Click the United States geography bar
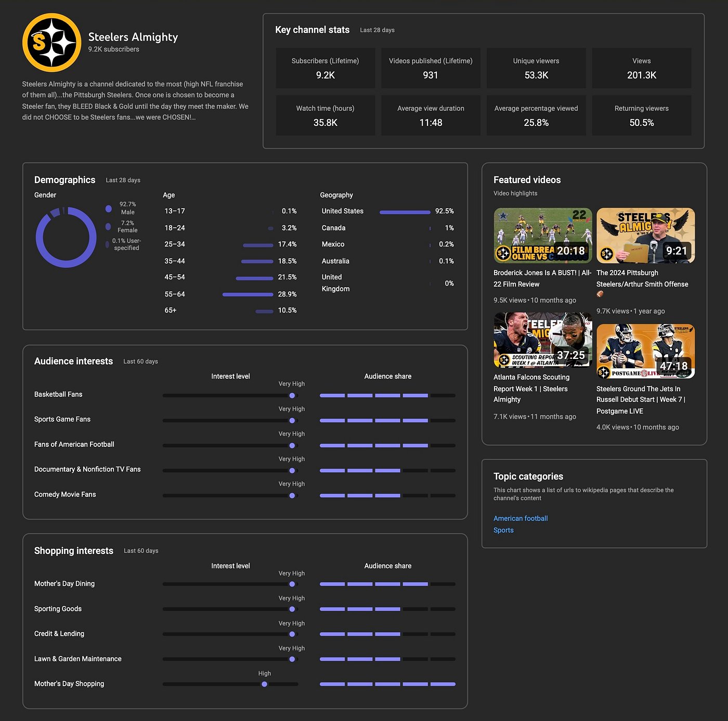The image size is (728, 721). (405, 212)
